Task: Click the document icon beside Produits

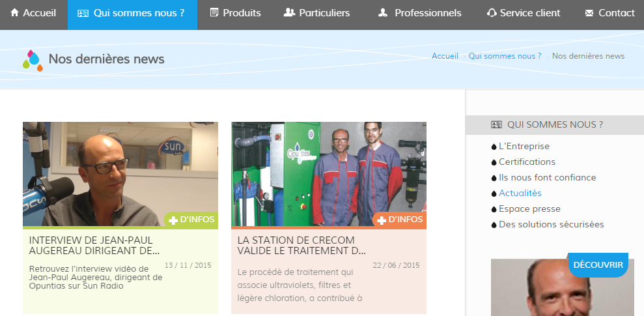Action: point(214,13)
